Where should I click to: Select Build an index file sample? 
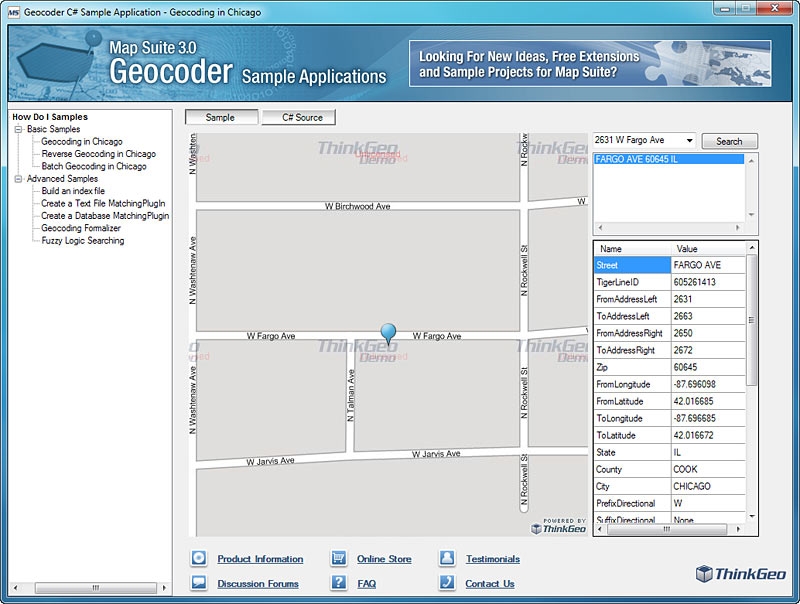(x=73, y=191)
